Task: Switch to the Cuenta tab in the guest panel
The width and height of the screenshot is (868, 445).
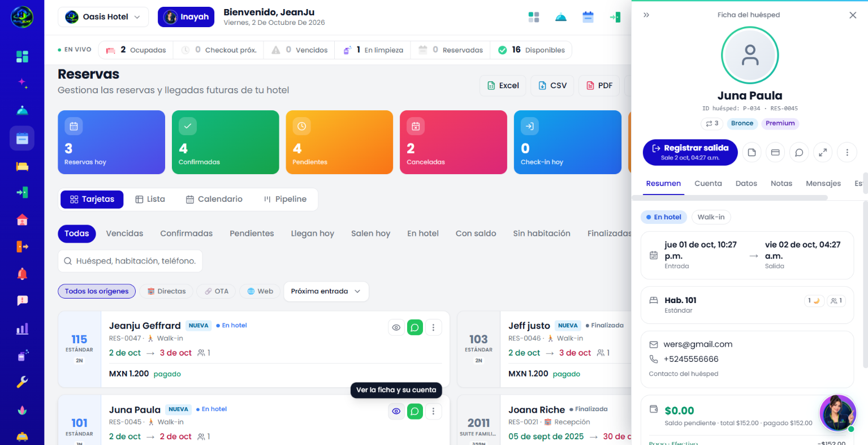Action: tap(708, 183)
